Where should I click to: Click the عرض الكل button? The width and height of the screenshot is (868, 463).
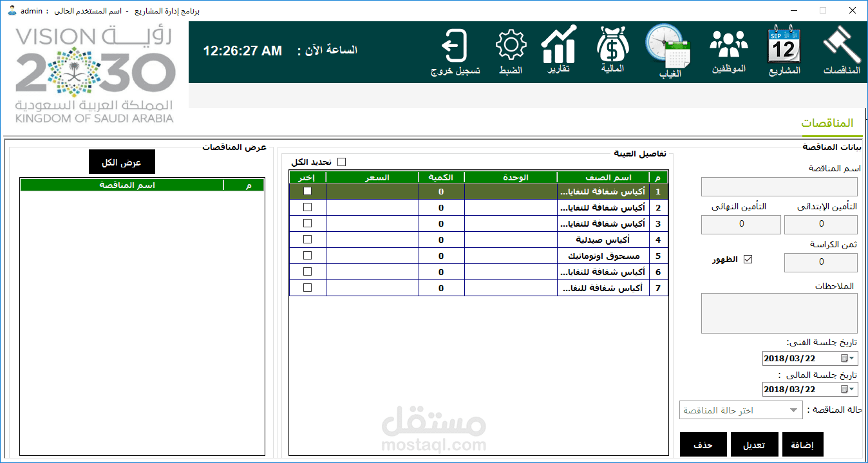point(122,162)
